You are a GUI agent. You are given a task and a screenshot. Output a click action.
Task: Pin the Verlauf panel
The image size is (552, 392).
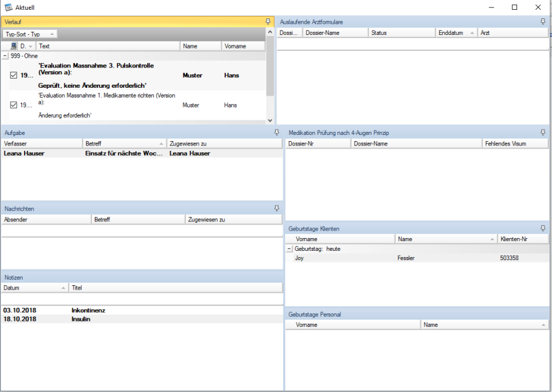click(x=268, y=21)
